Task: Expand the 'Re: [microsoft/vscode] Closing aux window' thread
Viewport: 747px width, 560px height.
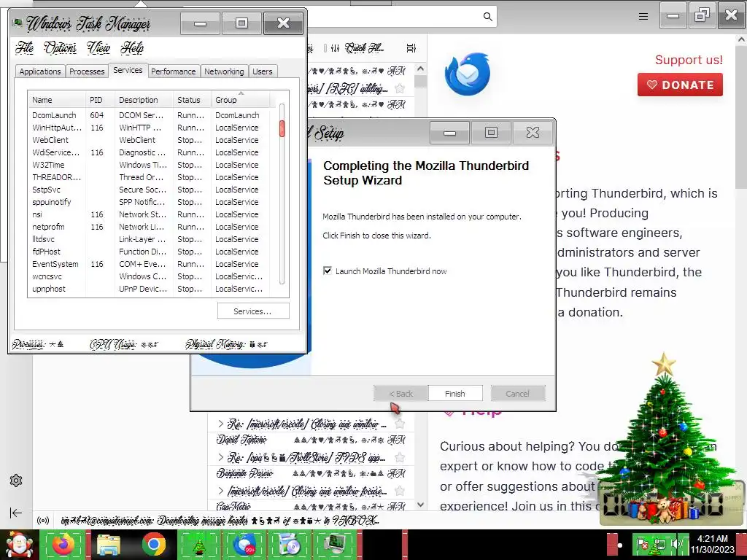Action: pyautogui.click(x=220, y=424)
